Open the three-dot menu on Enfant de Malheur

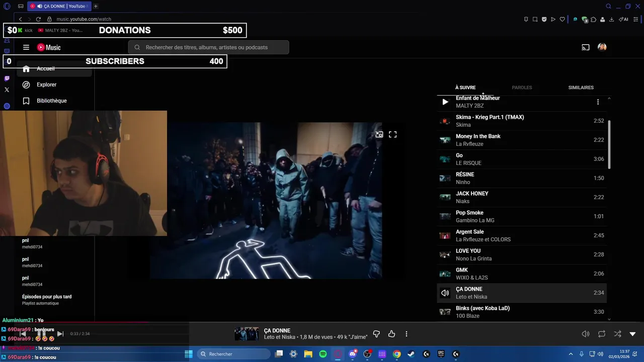[x=598, y=102]
